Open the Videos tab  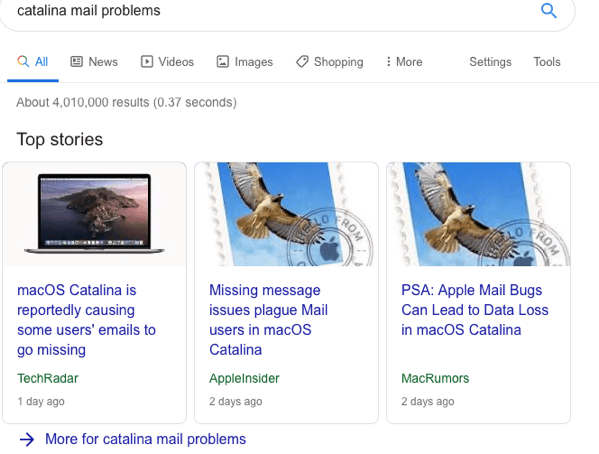click(x=167, y=62)
